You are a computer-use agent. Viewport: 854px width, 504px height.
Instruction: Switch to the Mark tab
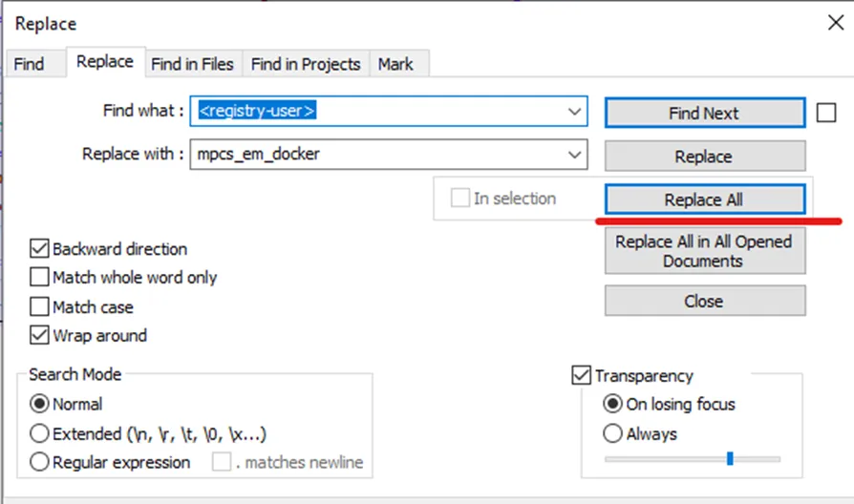396,64
